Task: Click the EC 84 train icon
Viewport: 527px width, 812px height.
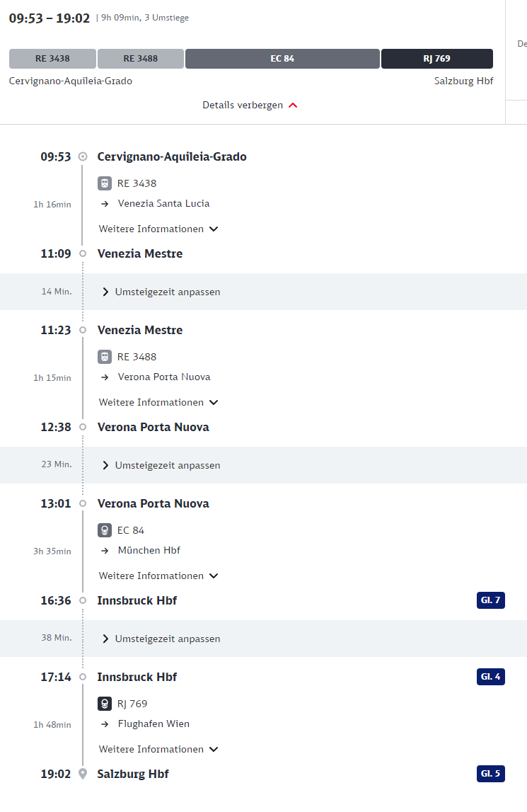Action: tap(105, 530)
